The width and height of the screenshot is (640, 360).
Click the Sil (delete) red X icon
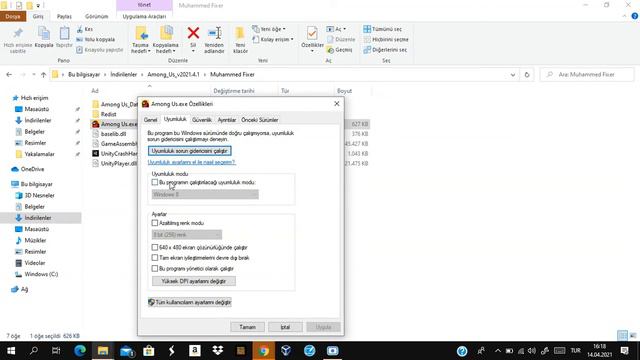click(x=193, y=33)
